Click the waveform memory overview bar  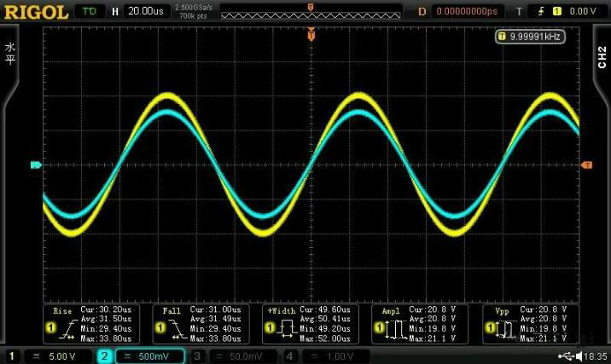pyautogui.click(x=311, y=13)
